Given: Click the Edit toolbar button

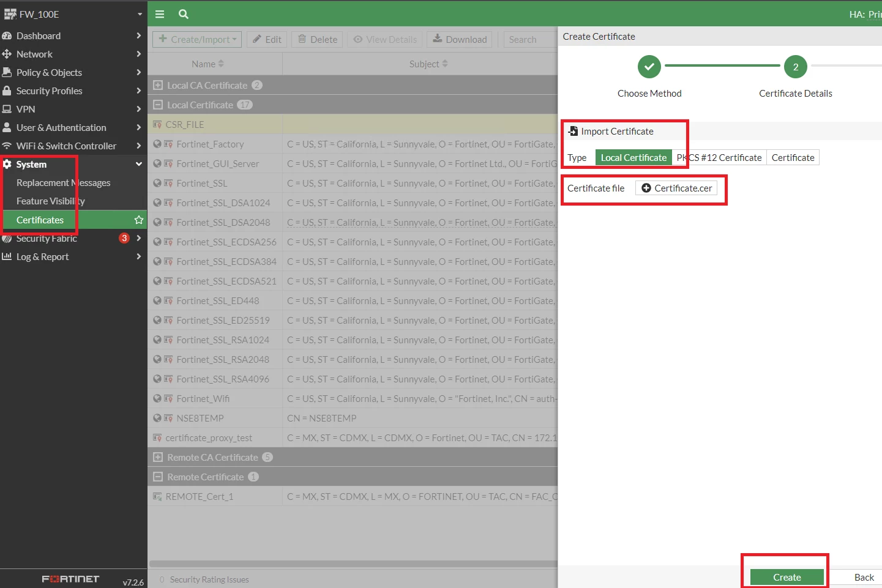Looking at the screenshot, I should pyautogui.click(x=267, y=39).
